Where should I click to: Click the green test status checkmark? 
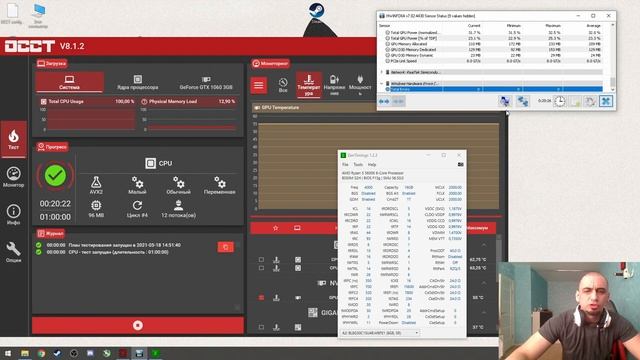pyautogui.click(x=55, y=176)
